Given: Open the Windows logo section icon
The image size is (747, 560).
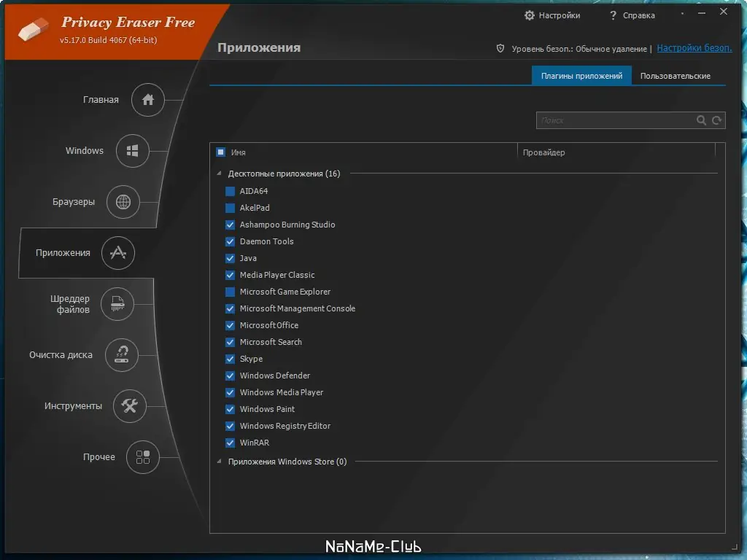Looking at the screenshot, I should click(133, 151).
